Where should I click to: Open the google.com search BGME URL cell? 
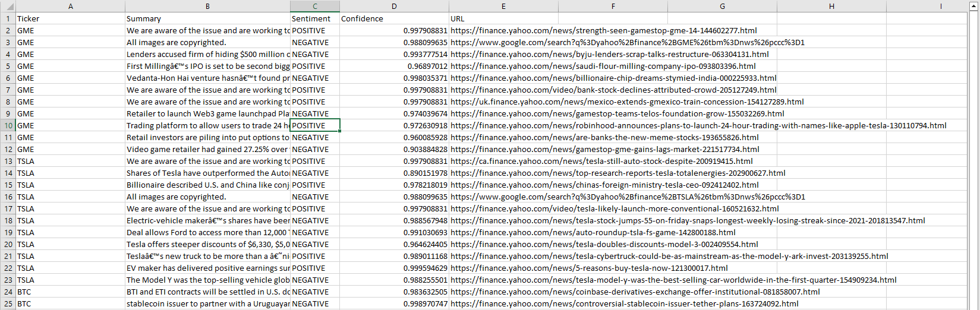628,42
